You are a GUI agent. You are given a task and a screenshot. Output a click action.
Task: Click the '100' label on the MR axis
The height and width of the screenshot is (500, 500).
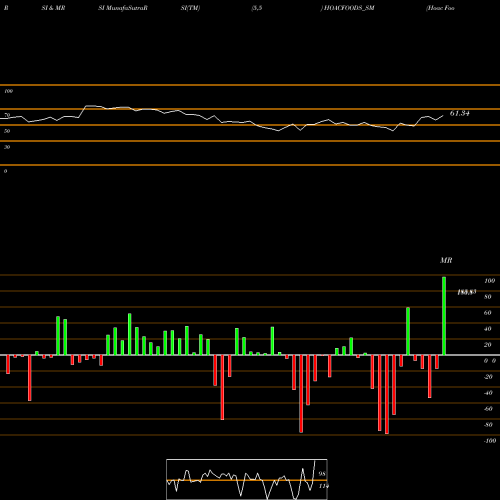coord(490,281)
